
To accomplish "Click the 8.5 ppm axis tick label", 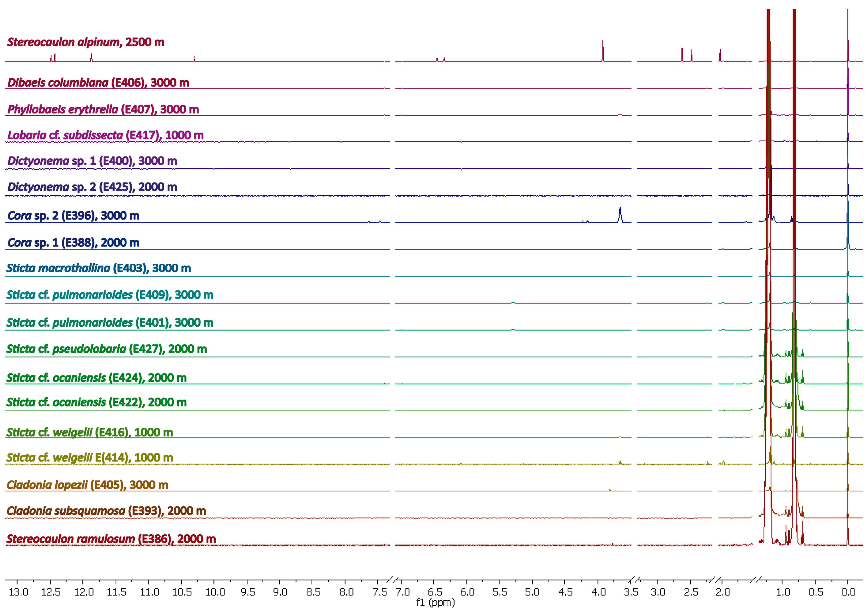I will click(313, 592).
